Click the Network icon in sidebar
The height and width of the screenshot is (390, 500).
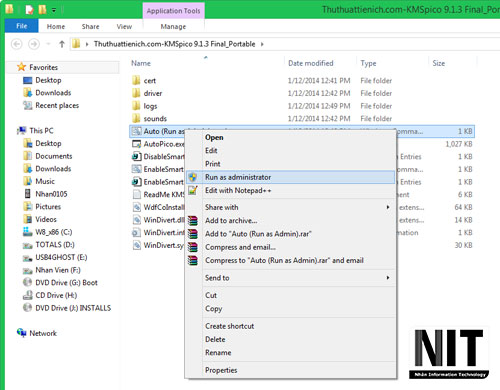22,333
